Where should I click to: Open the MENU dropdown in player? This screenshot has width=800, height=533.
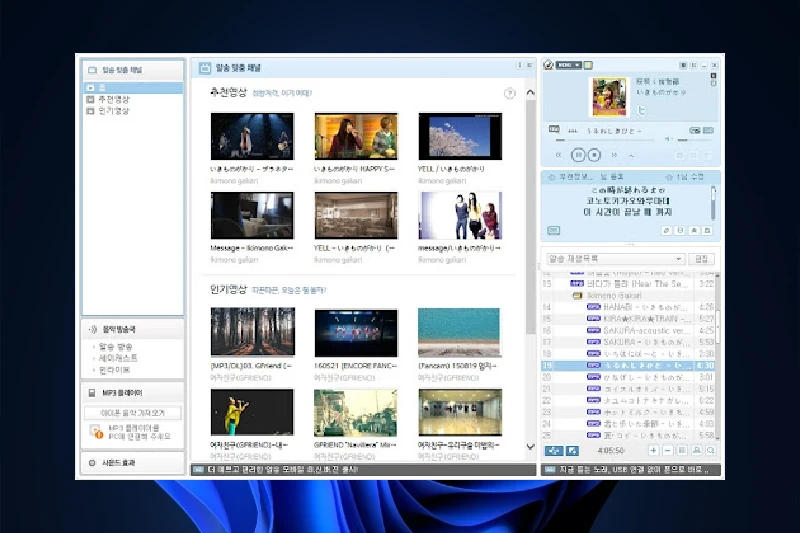(x=569, y=65)
